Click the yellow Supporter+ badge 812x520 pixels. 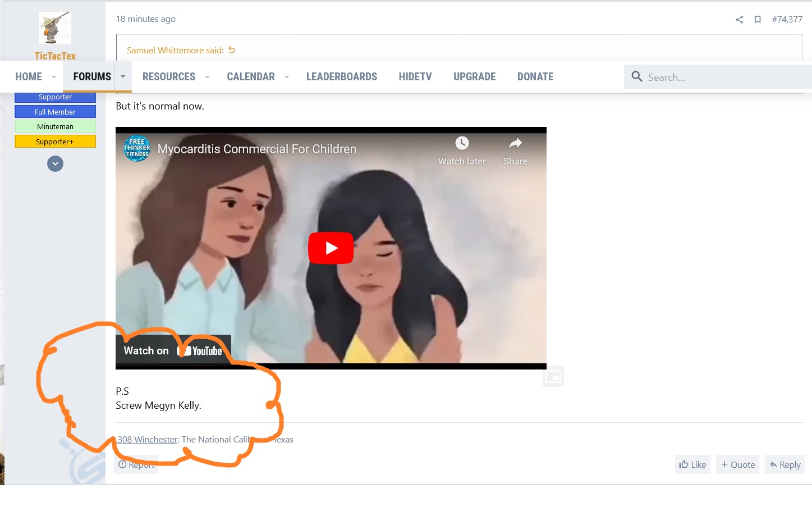coord(55,142)
